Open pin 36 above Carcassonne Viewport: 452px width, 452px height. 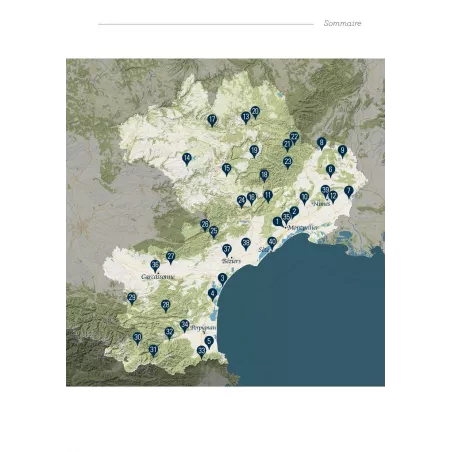[155, 266]
